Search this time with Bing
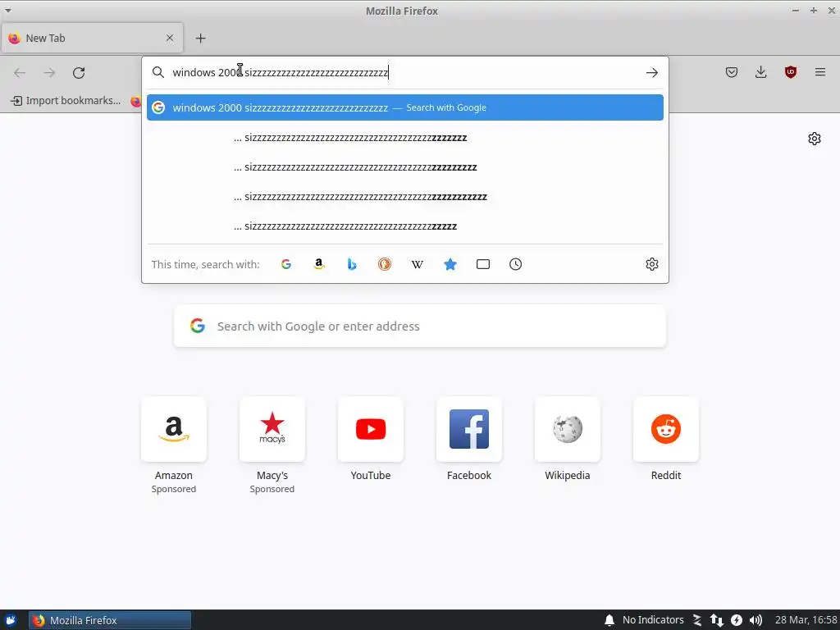840x630 pixels. [x=351, y=264]
